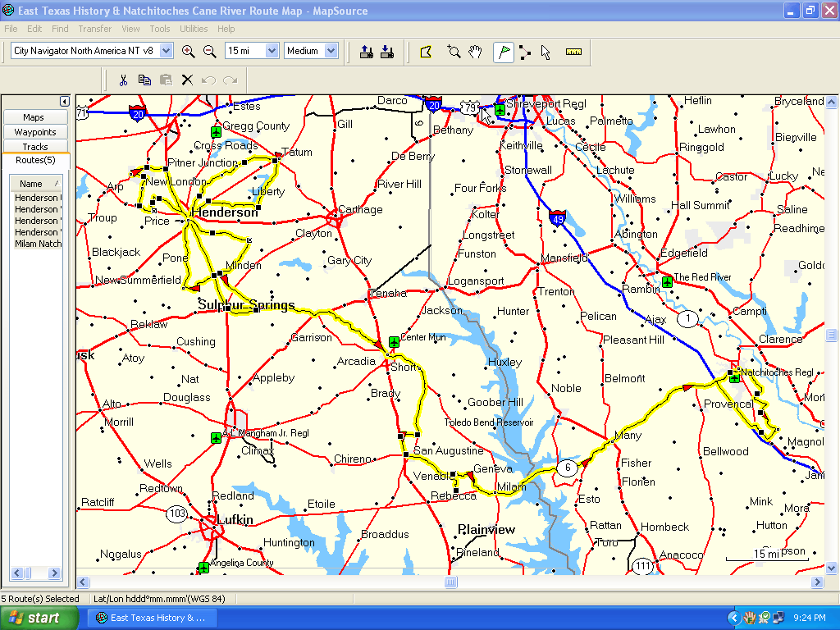The image size is (840, 630).
Task: Select the Waypoint flag tool
Action: pyautogui.click(x=504, y=52)
